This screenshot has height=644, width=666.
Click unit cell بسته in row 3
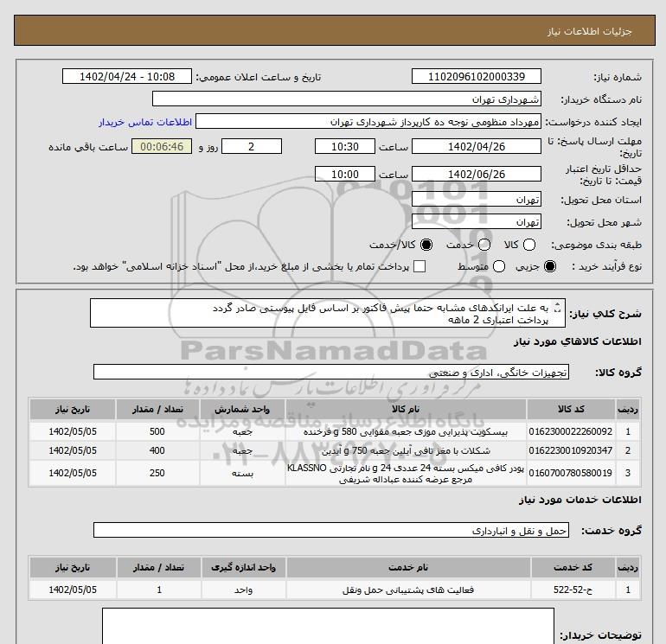[242, 474]
